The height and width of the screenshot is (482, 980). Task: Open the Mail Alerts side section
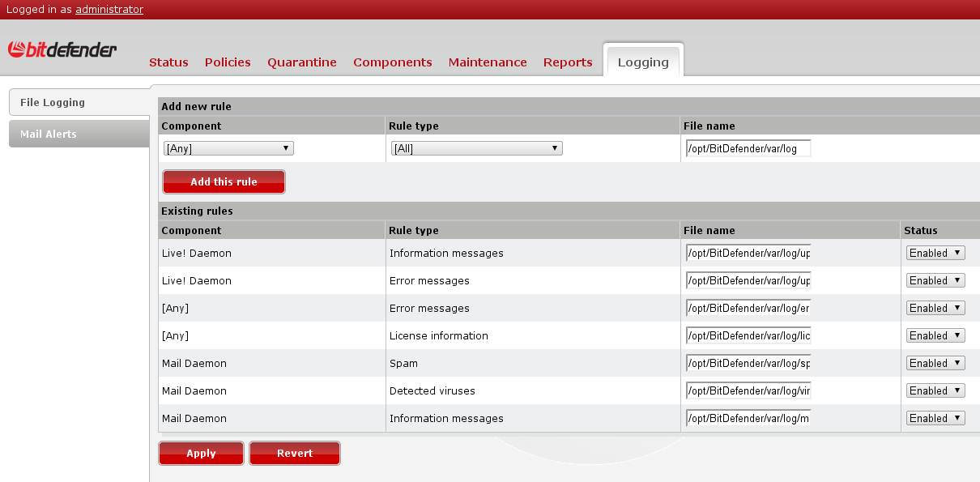tap(79, 134)
